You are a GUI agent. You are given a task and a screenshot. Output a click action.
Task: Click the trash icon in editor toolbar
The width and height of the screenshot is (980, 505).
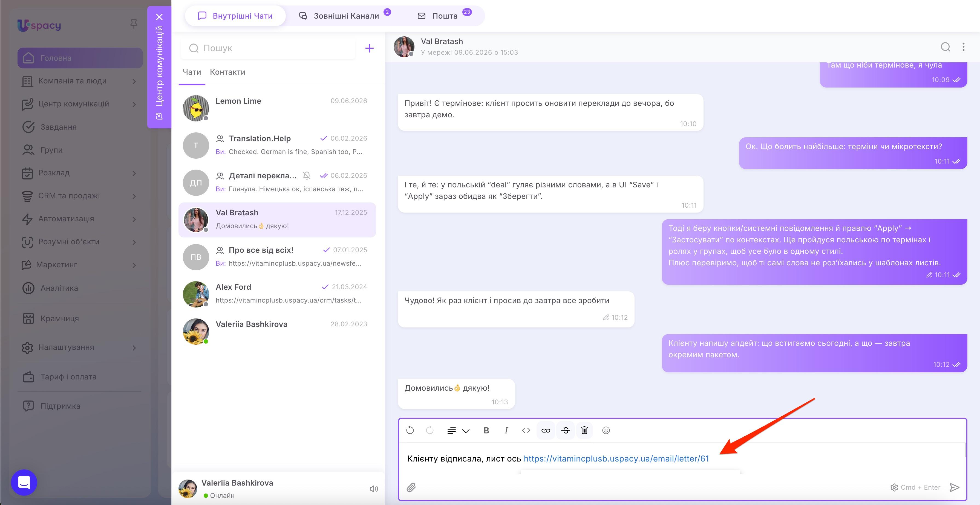(x=585, y=431)
